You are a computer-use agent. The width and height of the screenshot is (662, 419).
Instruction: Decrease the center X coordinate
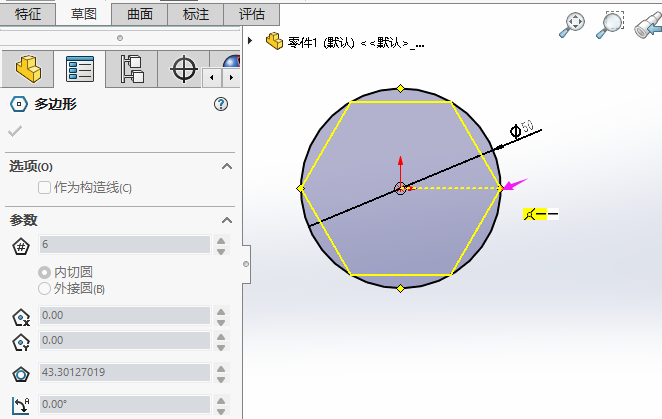pyautogui.click(x=221, y=322)
